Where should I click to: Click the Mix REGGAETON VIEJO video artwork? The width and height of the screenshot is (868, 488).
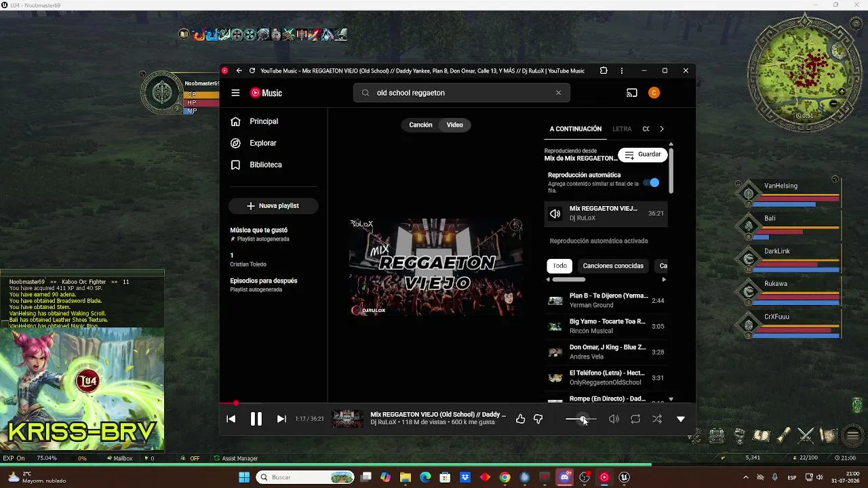click(x=436, y=267)
